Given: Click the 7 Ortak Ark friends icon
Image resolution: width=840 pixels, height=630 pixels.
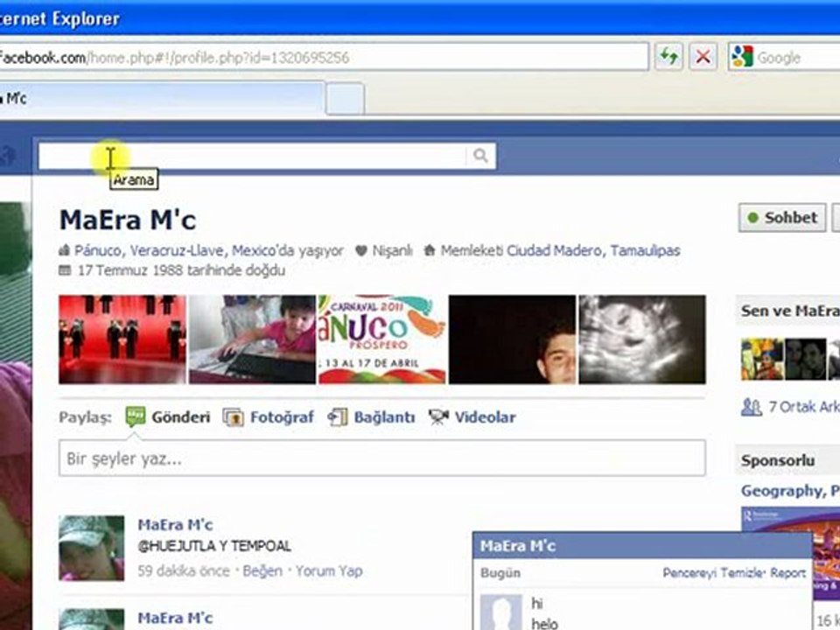Looking at the screenshot, I should (x=751, y=407).
